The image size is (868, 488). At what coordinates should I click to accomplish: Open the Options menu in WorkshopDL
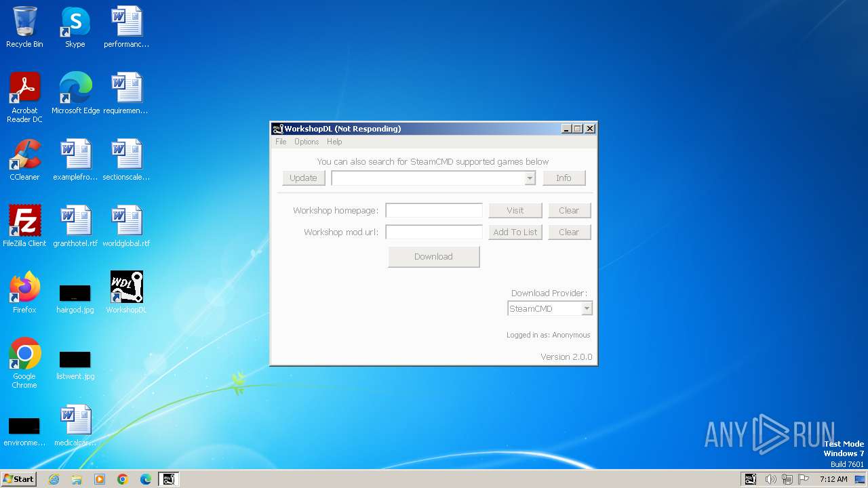pos(307,142)
